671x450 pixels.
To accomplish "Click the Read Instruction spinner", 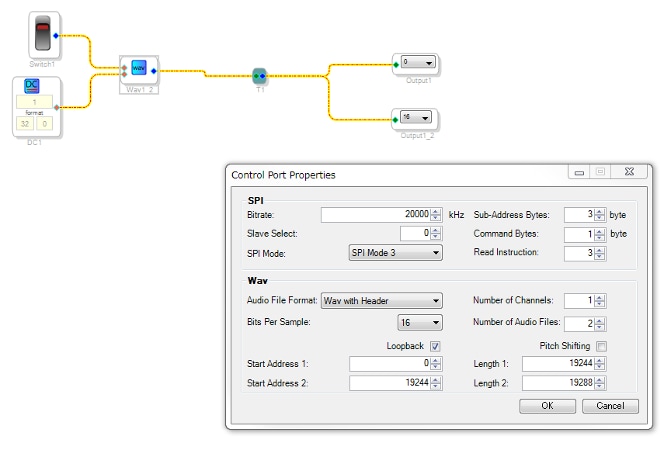I will click(600, 253).
